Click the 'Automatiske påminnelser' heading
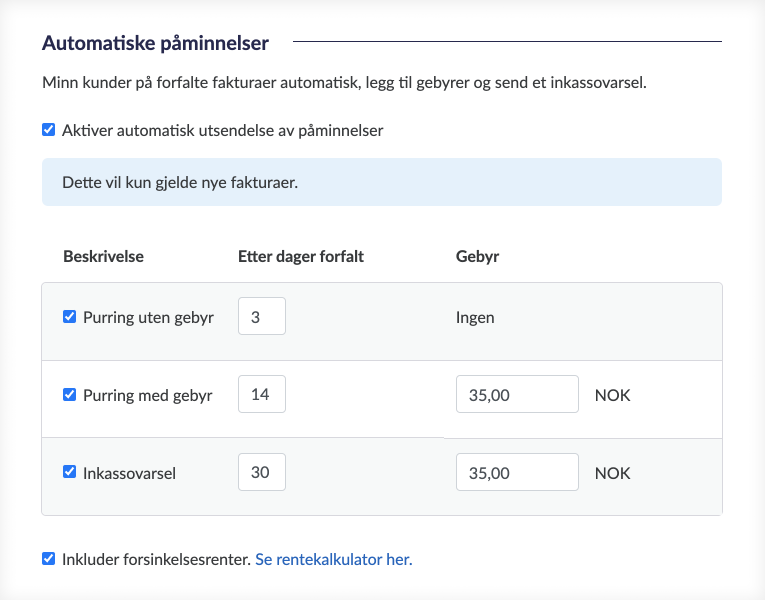This screenshot has height=600, width=765. coord(154,43)
